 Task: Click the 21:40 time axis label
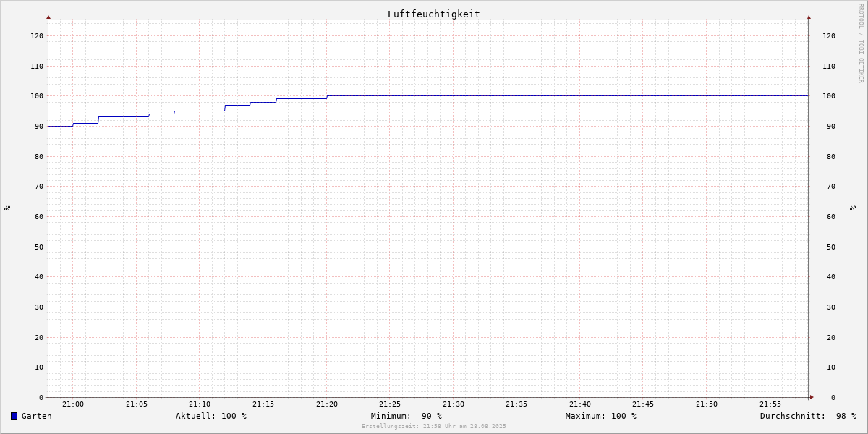tap(580, 404)
